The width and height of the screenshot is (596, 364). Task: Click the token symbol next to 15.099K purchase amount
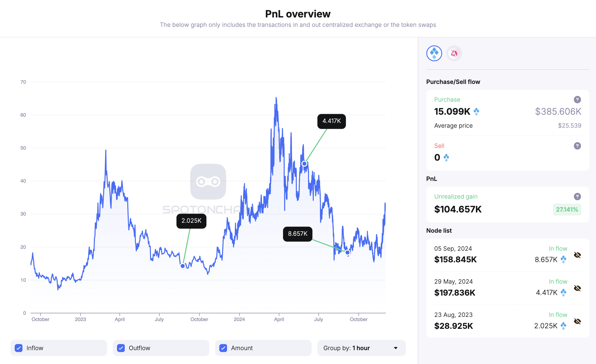[476, 111]
